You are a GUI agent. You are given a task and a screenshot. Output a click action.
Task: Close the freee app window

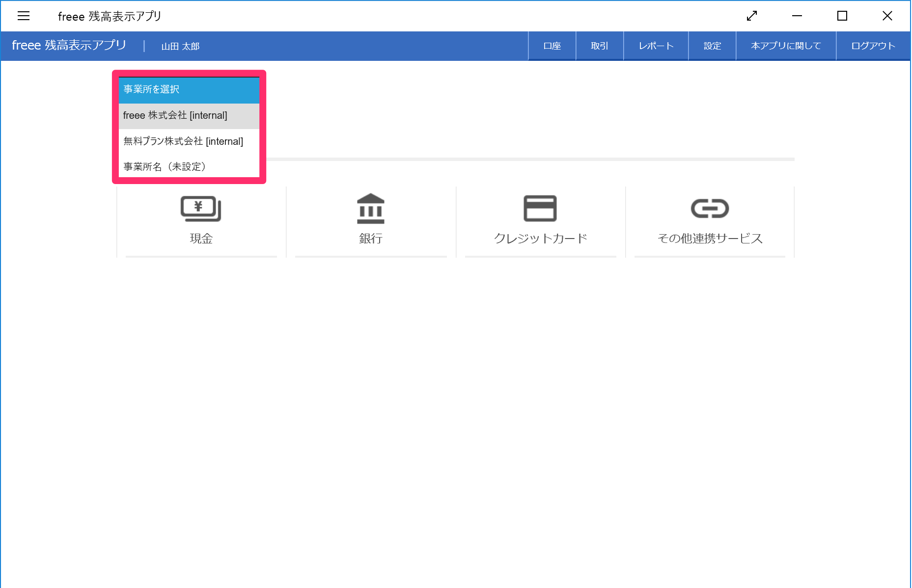(x=887, y=16)
